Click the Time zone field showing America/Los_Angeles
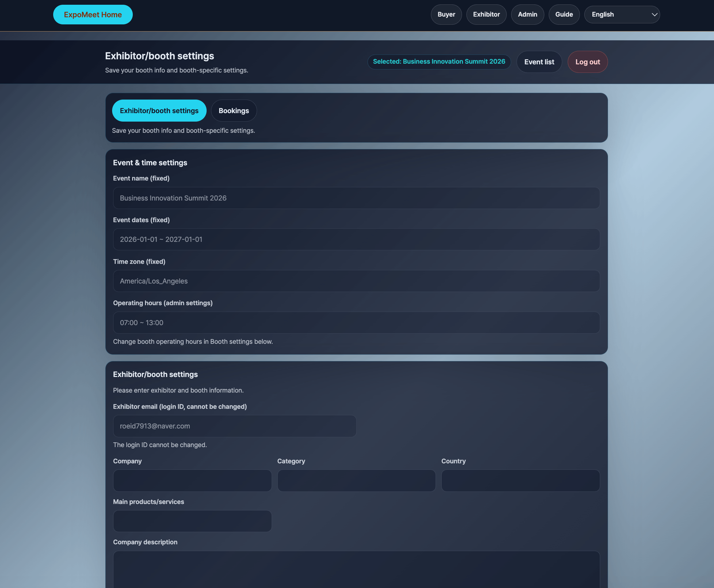This screenshot has width=714, height=588. (x=356, y=281)
